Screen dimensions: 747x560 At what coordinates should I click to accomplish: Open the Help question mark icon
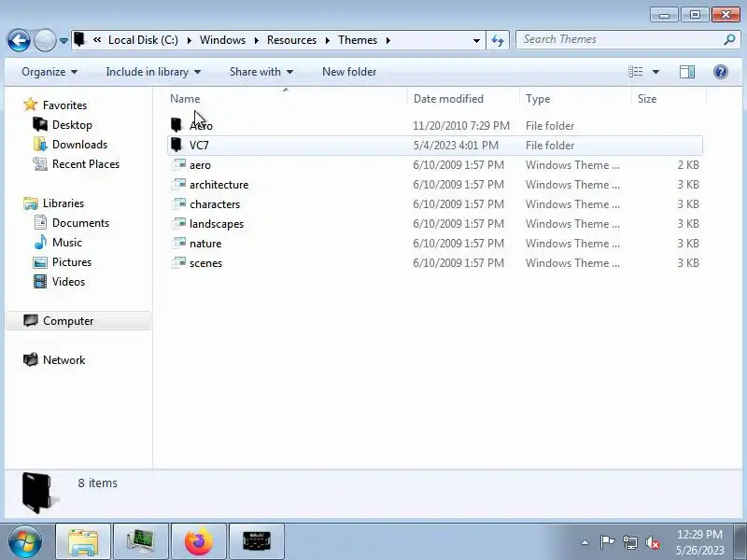[x=720, y=72]
